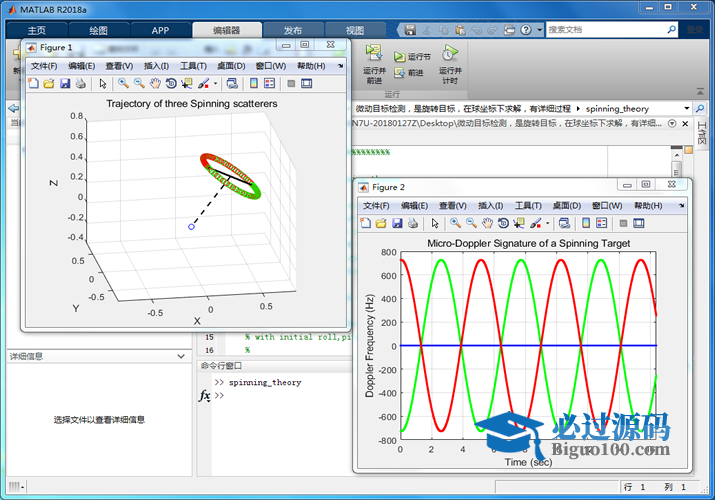Insert Colorbar icon in Figure 1 toolbar

(254, 83)
